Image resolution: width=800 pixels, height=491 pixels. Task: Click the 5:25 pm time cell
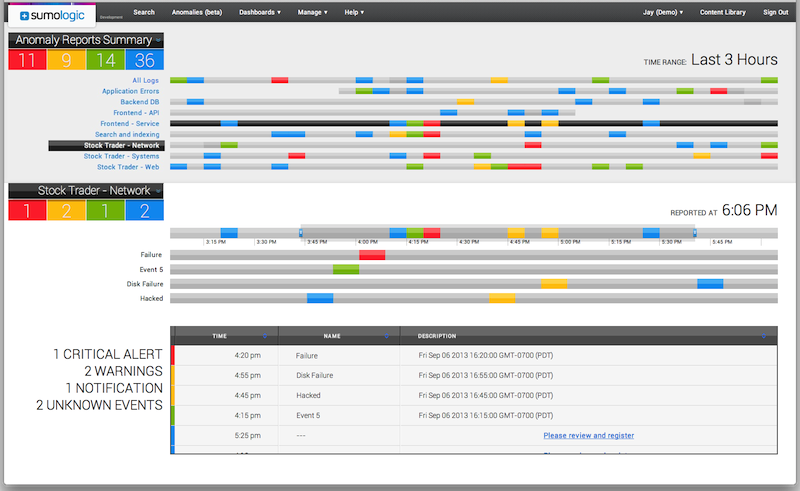[x=247, y=435]
